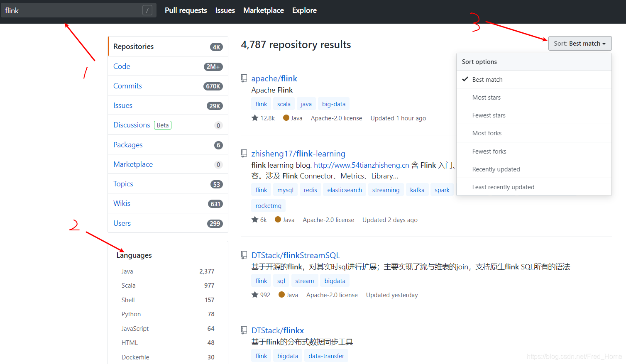The height and width of the screenshot is (364, 626).
Task: Click the book icon beside DTStack/flinkx
Action: (x=244, y=330)
